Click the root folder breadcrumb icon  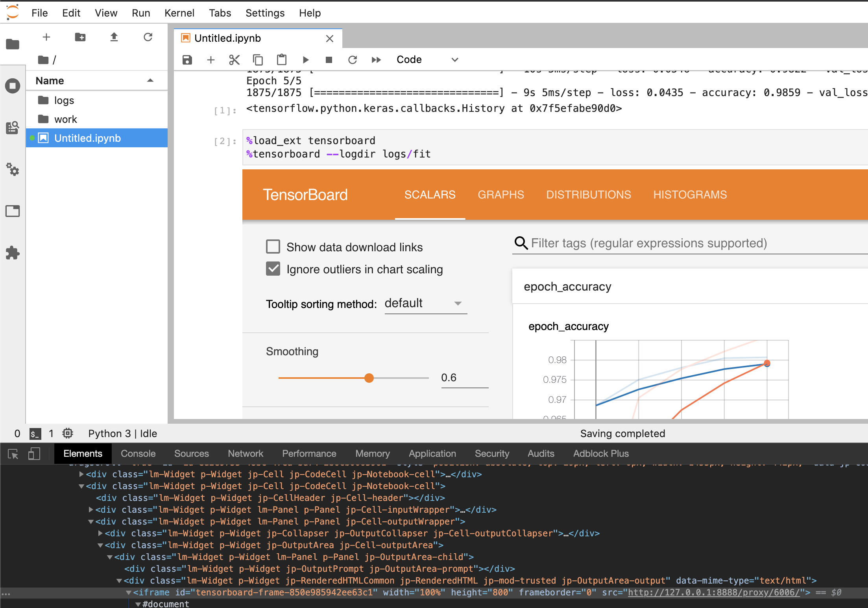(x=43, y=60)
